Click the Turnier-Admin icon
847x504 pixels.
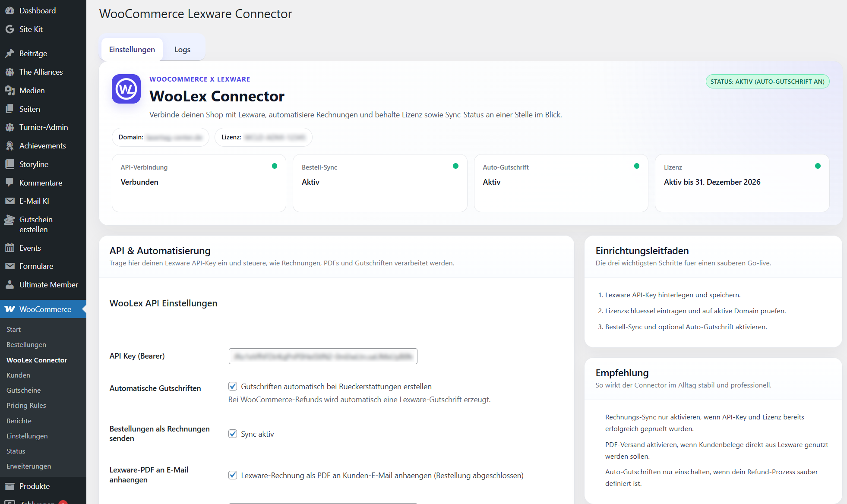pos(9,127)
